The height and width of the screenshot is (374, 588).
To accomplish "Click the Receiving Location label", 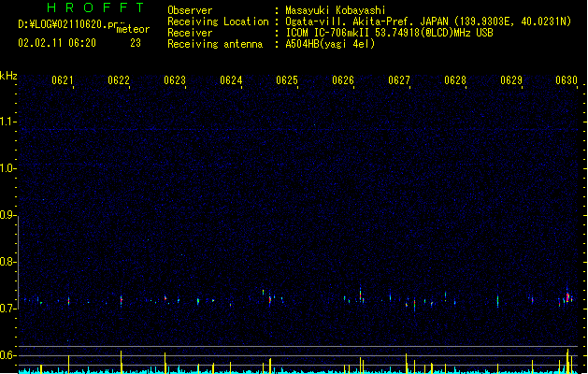I will (x=218, y=22).
